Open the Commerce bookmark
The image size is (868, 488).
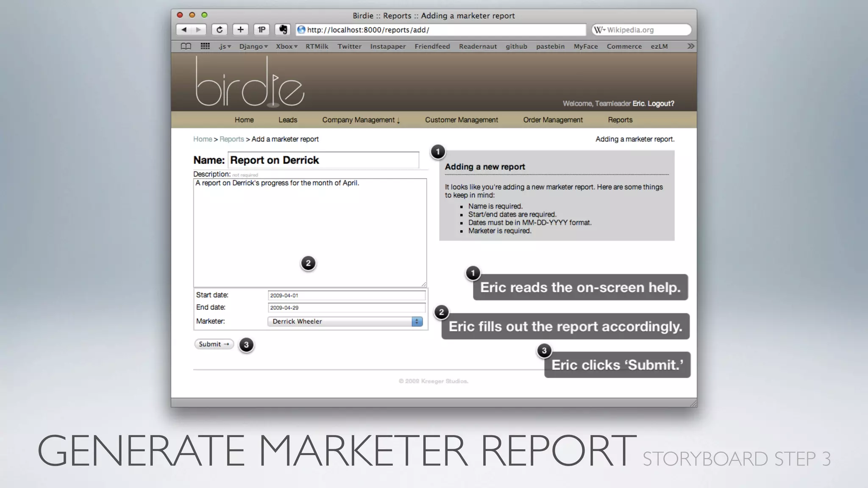[x=624, y=47]
